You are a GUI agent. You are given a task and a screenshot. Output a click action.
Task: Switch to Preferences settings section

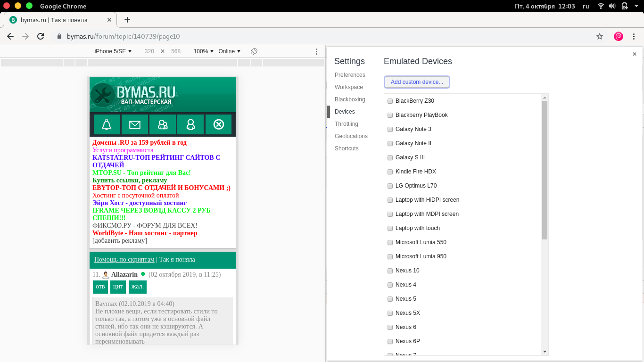pyautogui.click(x=350, y=75)
